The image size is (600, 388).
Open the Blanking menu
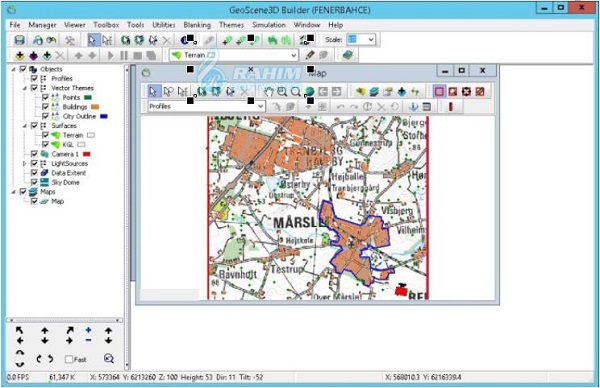point(197,25)
